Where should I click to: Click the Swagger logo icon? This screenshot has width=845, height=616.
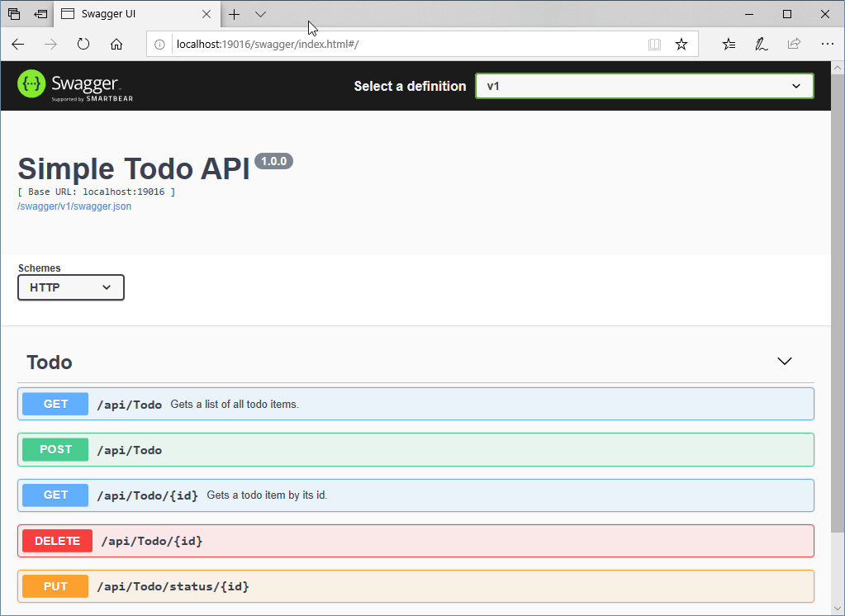pyautogui.click(x=31, y=85)
